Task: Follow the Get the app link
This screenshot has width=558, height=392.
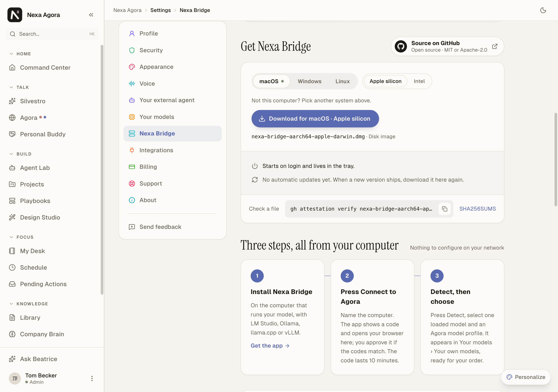Action: (270, 346)
